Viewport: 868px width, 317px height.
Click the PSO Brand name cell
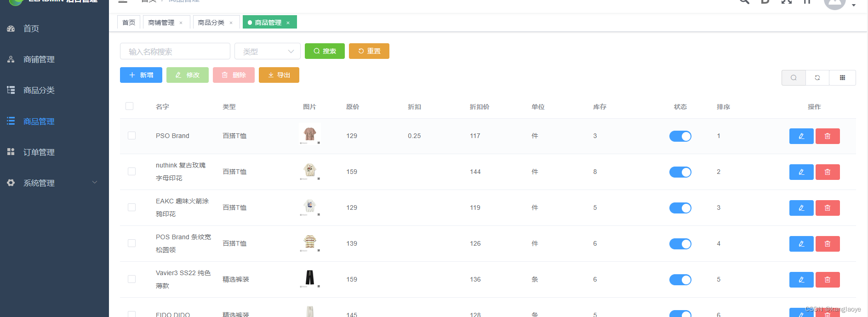point(172,136)
